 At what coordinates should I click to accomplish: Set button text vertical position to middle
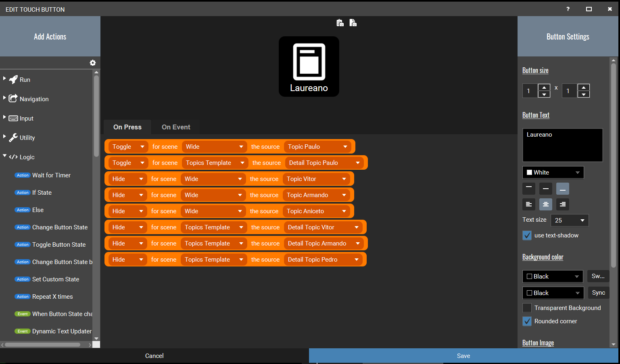(x=545, y=188)
